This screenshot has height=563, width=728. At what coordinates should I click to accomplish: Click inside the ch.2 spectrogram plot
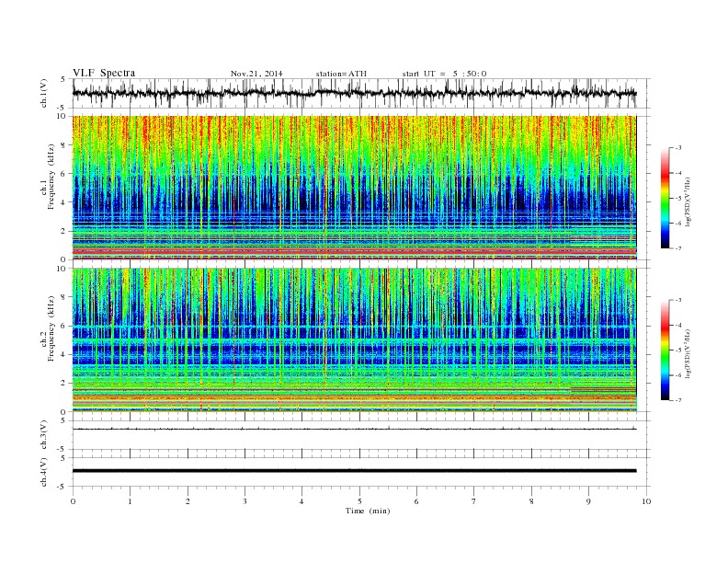(x=354, y=340)
